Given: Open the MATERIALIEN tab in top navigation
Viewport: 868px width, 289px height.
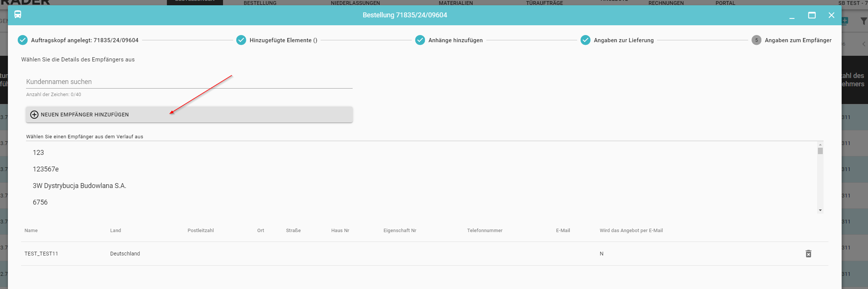Looking at the screenshot, I should [455, 3].
